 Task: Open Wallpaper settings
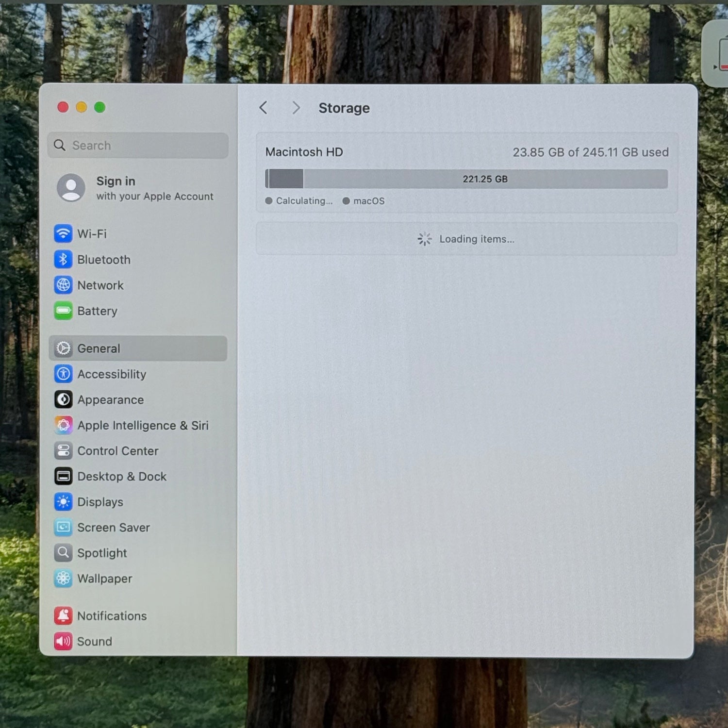[x=104, y=579]
